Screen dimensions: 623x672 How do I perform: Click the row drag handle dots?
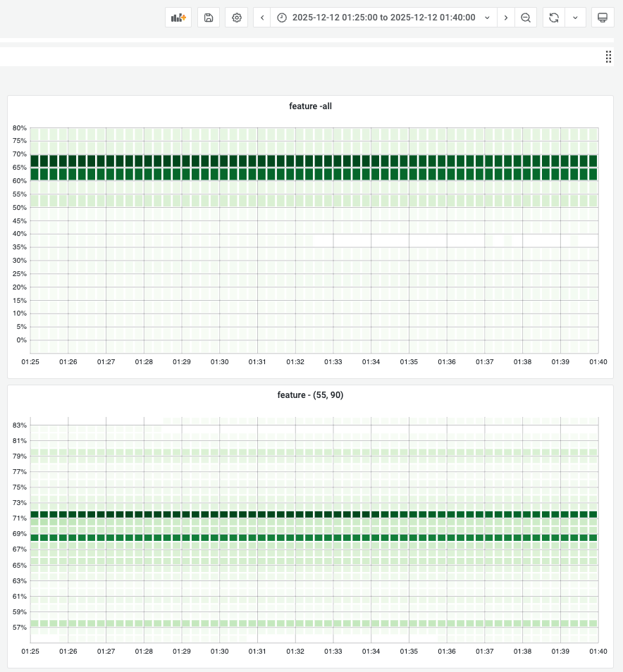click(608, 57)
